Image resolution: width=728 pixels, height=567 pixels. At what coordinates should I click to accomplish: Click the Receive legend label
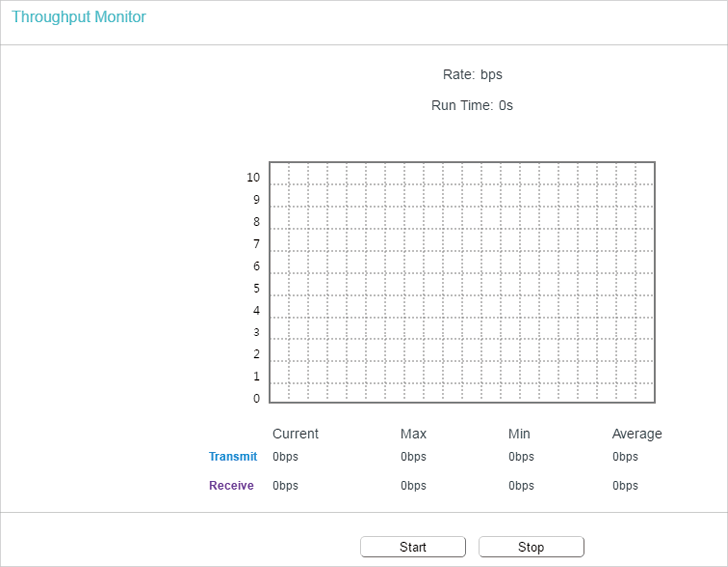pos(231,485)
